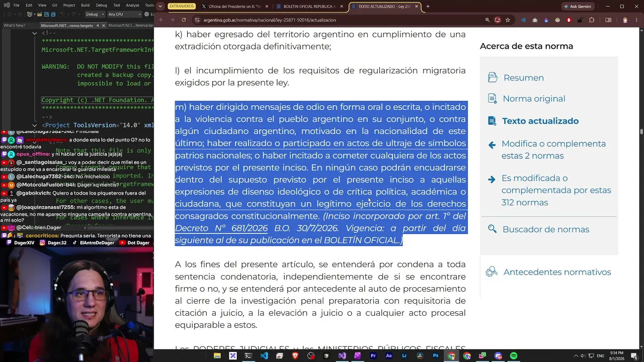Open After Effects from the taskbar
Screen dimensions: 644x362
click(x=389, y=356)
